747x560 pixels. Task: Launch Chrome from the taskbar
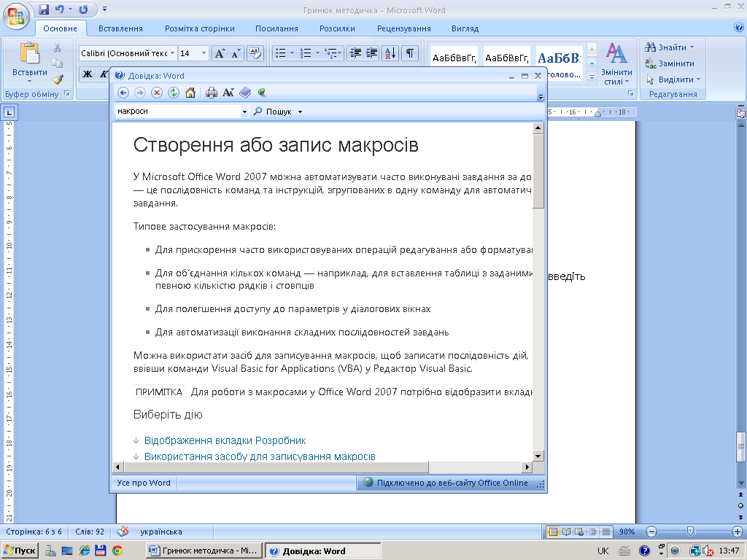click(117, 551)
